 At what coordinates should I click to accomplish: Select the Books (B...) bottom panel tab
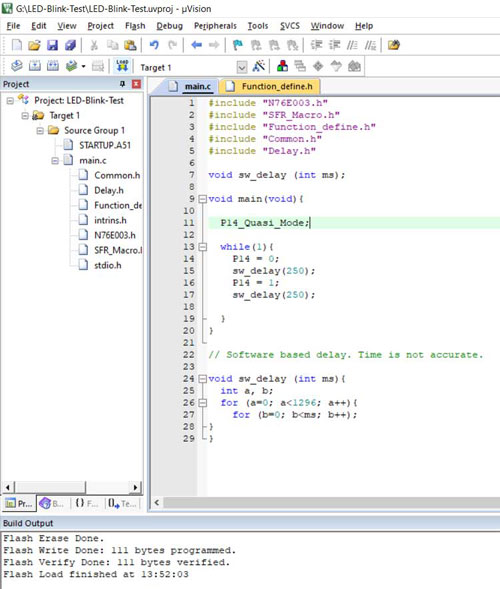point(52,504)
